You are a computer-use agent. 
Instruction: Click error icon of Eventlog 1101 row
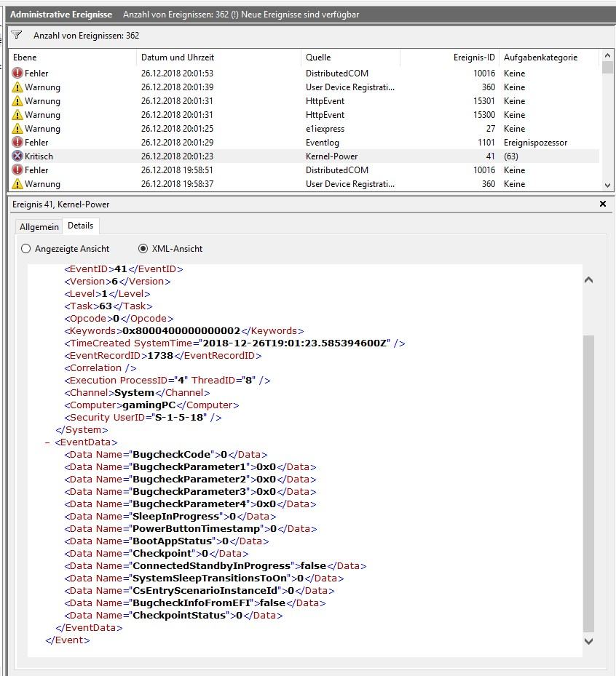(x=17, y=143)
